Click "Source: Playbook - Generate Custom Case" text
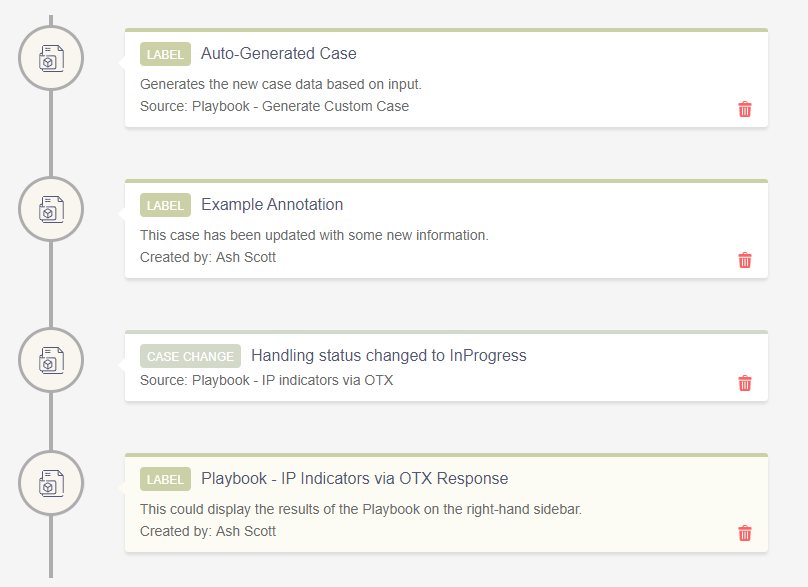 point(274,106)
